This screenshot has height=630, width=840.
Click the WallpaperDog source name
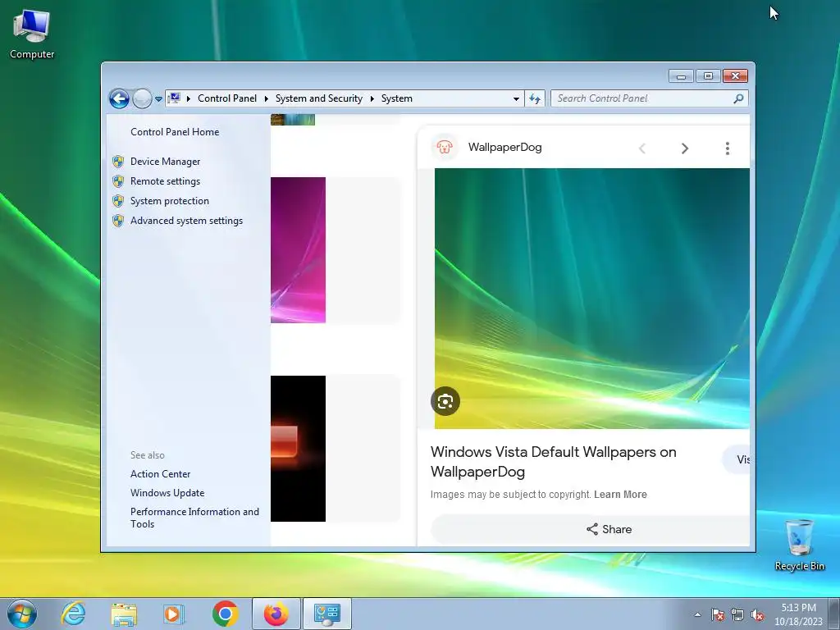click(x=504, y=148)
